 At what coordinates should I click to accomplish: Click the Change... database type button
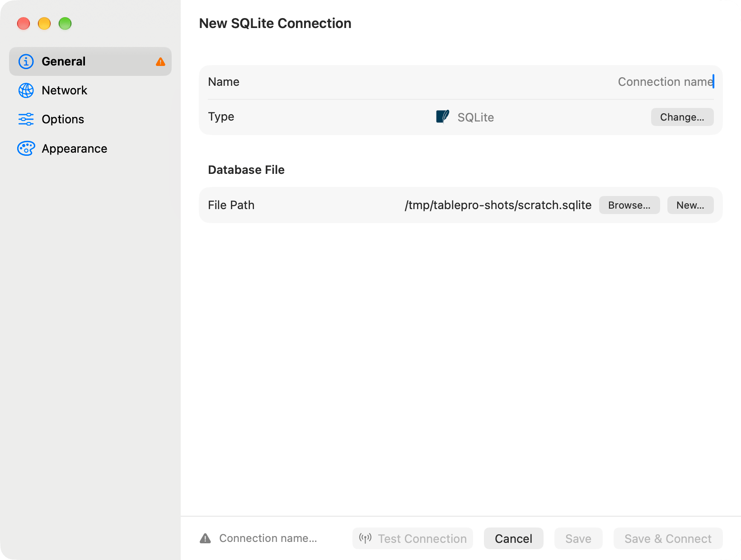[682, 117]
